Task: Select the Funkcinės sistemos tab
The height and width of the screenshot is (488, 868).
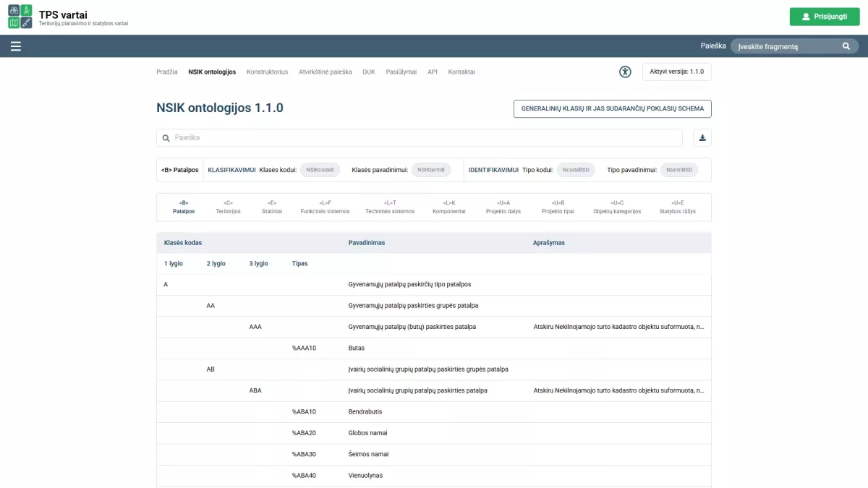Action: (x=325, y=207)
